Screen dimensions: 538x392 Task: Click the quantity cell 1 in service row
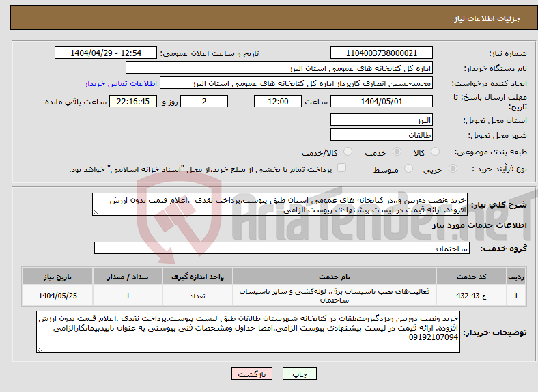click(x=128, y=296)
